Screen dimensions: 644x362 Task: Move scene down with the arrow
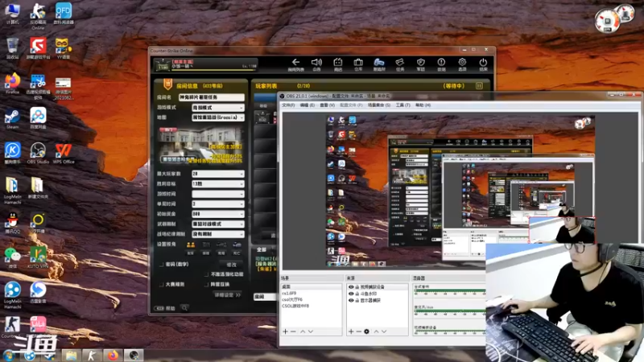(x=311, y=331)
